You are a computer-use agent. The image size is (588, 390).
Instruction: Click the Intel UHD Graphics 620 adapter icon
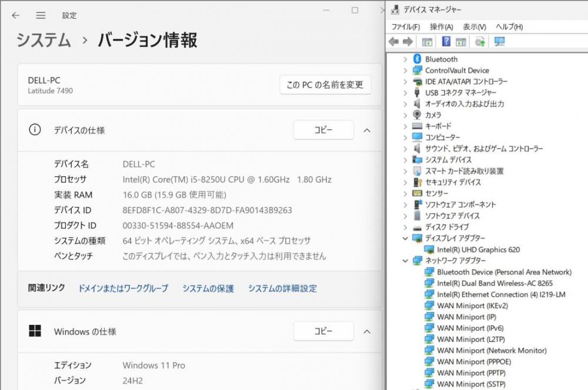(429, 250)
